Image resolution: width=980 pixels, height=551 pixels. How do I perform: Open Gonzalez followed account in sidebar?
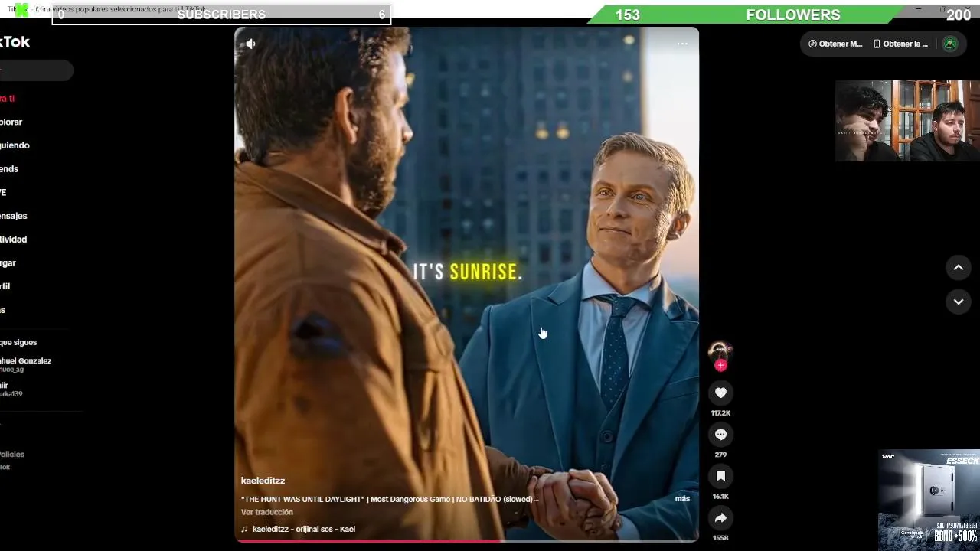point(26,364)
